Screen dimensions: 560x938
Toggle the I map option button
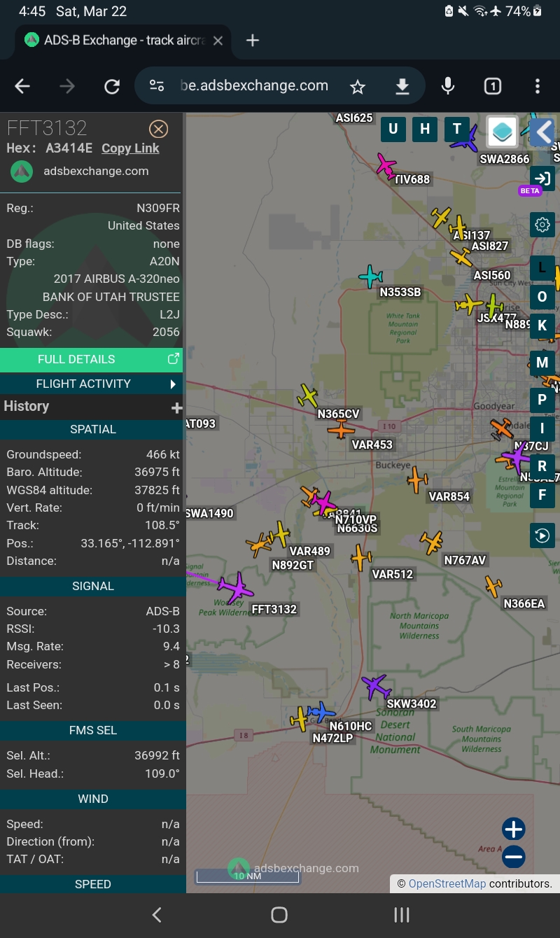point(542,429)
